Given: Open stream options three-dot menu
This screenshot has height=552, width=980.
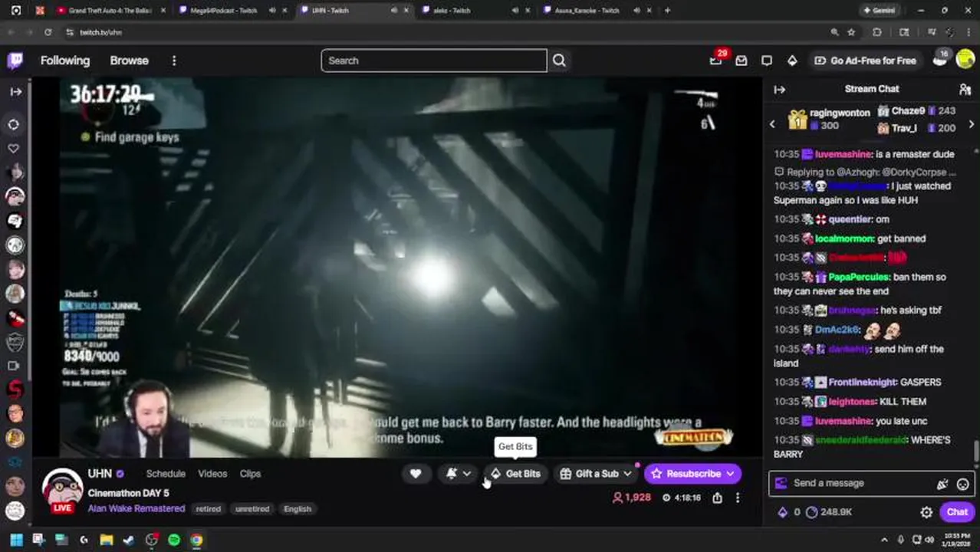Looking at the screenshot, I should 737,498.
